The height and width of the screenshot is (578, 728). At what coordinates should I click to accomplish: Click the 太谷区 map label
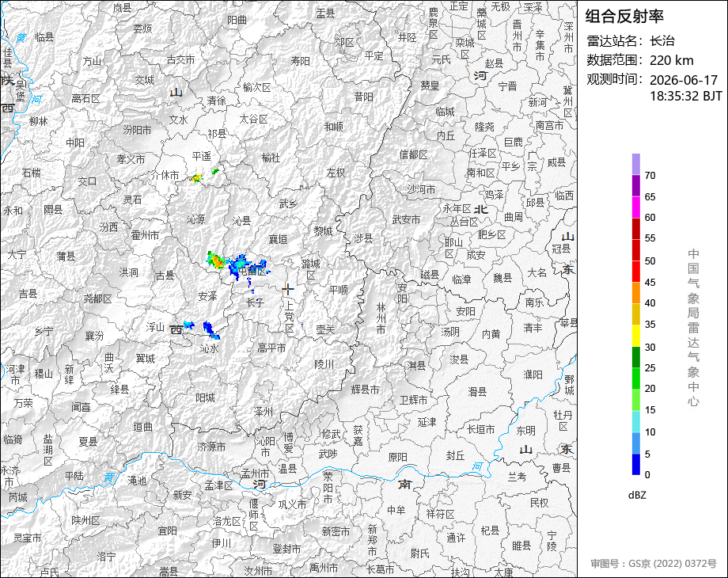point(253,120)
